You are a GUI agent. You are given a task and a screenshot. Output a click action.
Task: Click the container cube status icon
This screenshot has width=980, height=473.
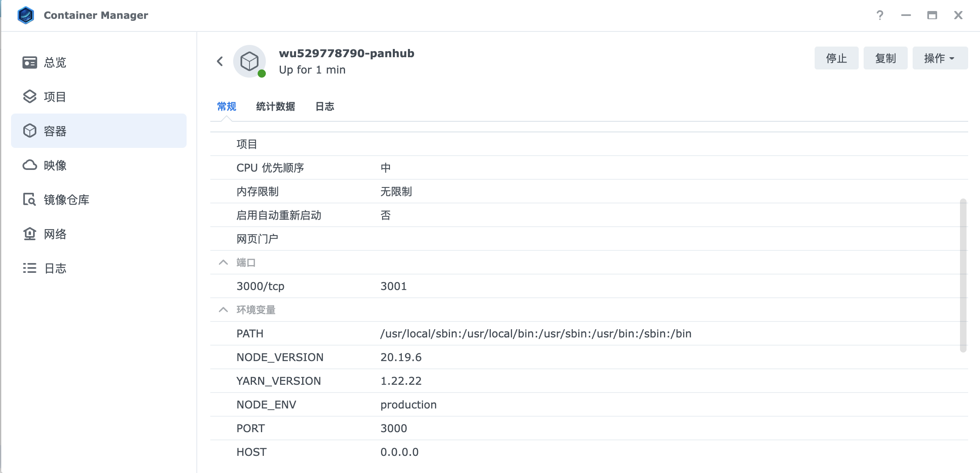tap(249, 61)
